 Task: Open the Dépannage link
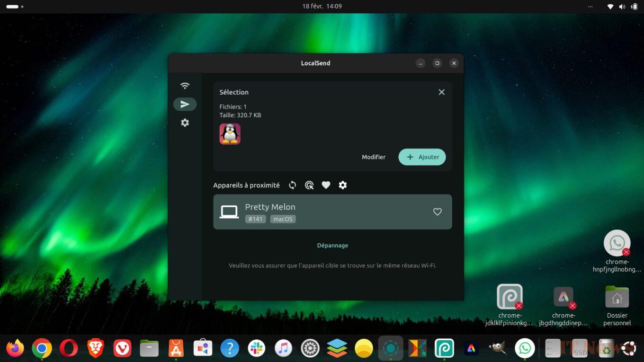(x=332, y=246)
